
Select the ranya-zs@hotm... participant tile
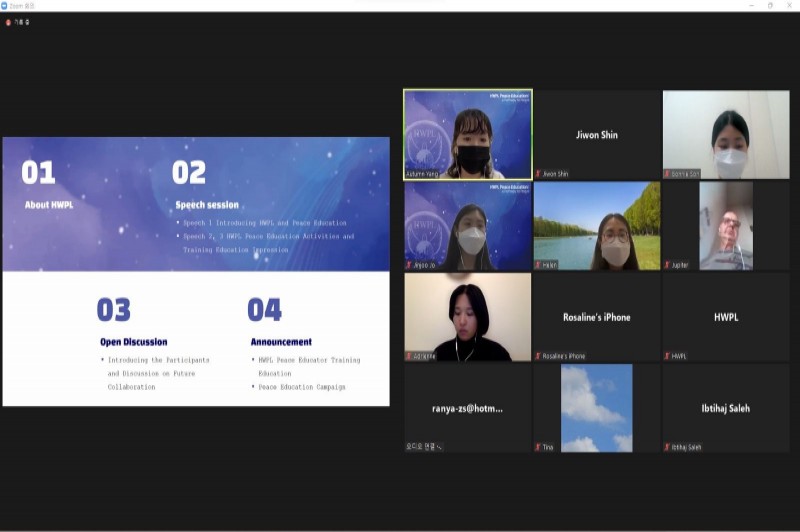(467, 407)
